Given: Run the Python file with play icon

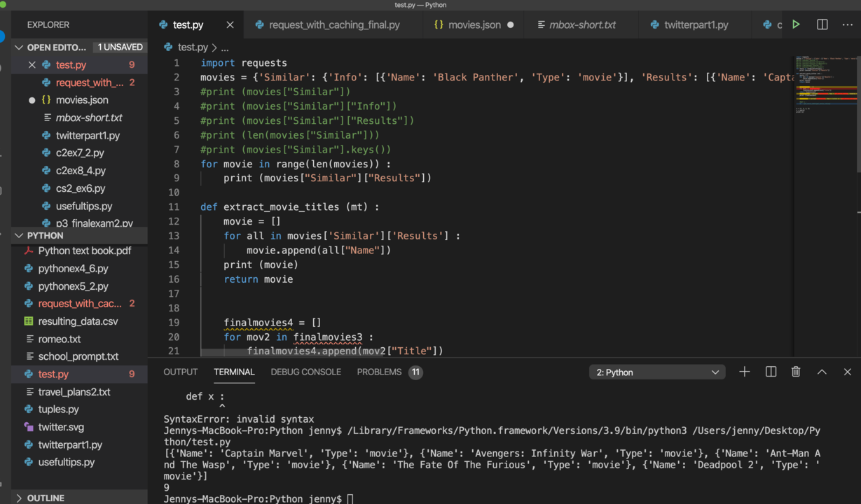Looking at the screenshot, I should pos(796,24).
